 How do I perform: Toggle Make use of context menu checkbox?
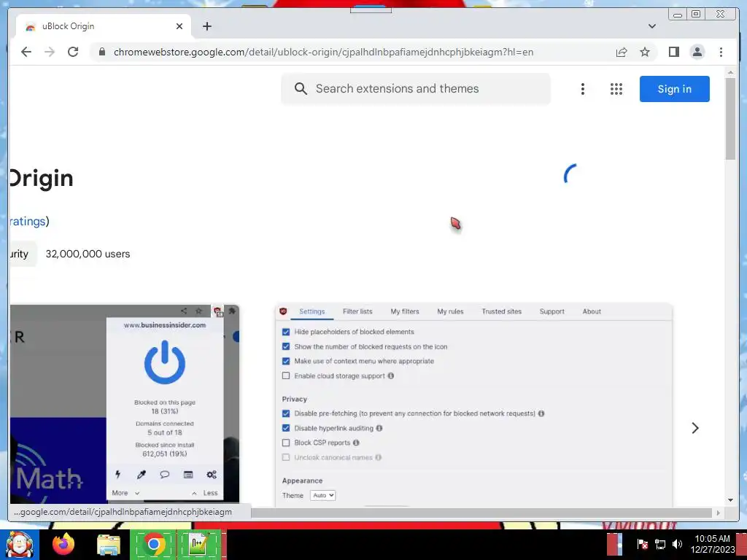pos(286,361)
